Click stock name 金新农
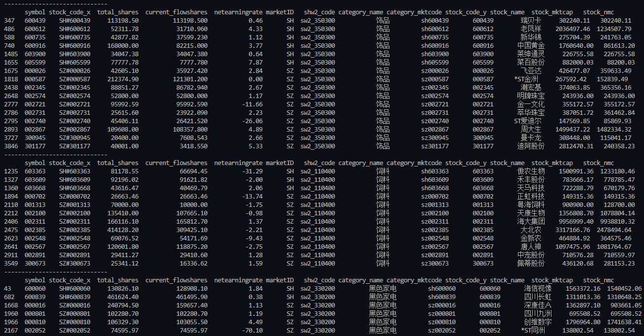The height and width of the screenshot is (336, 644). 531,238
